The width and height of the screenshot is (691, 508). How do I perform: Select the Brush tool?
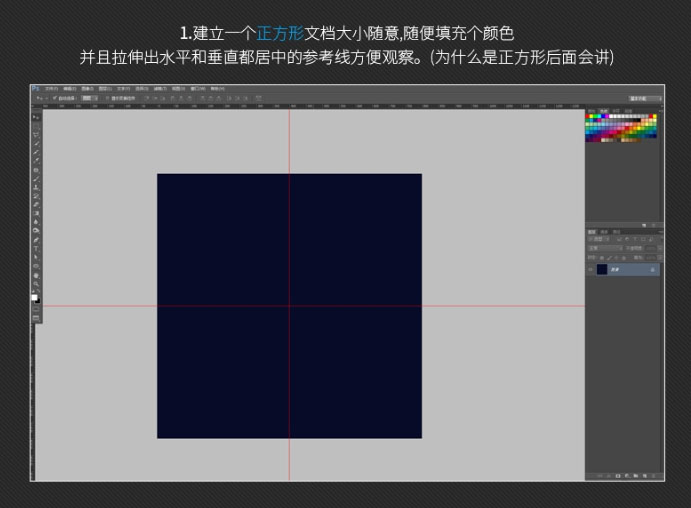[x=36, y=178]
